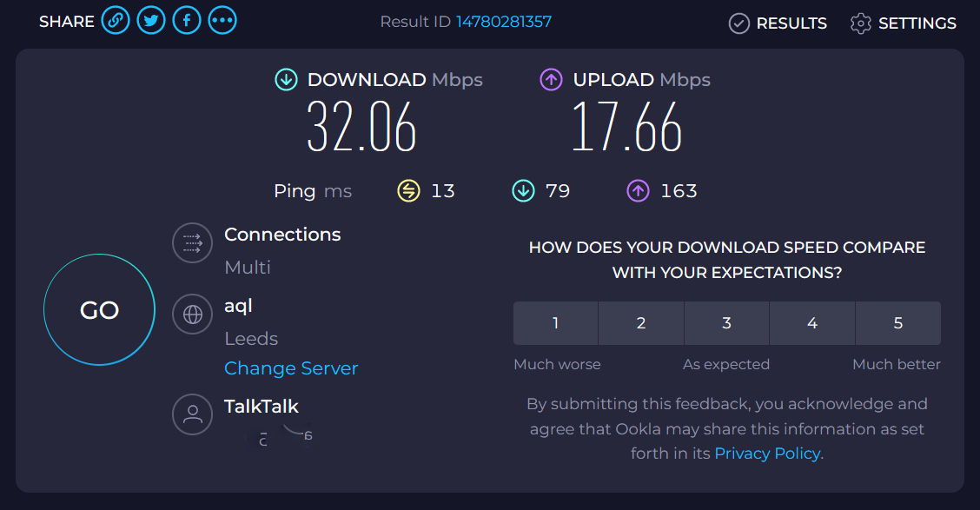Viewport: 980px width, 510px height.
Task: Start a new speed test with GO
Action: click(x=99, y=309)
